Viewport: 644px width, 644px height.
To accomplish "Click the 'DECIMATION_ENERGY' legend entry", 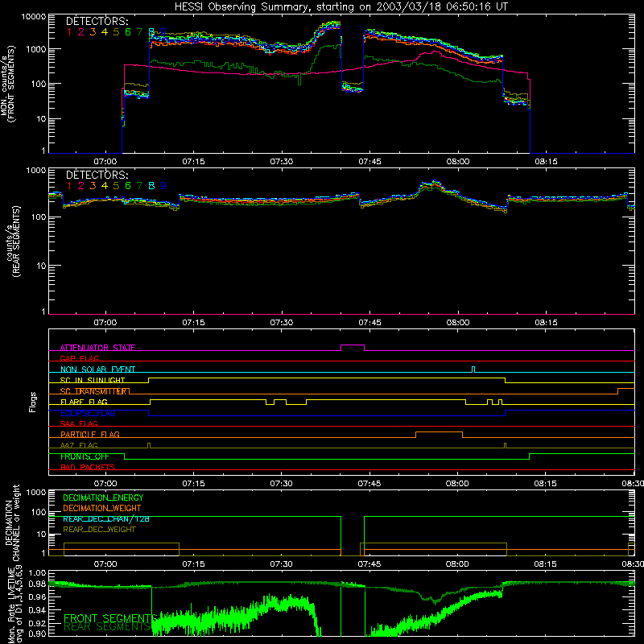I will (103, 497).
